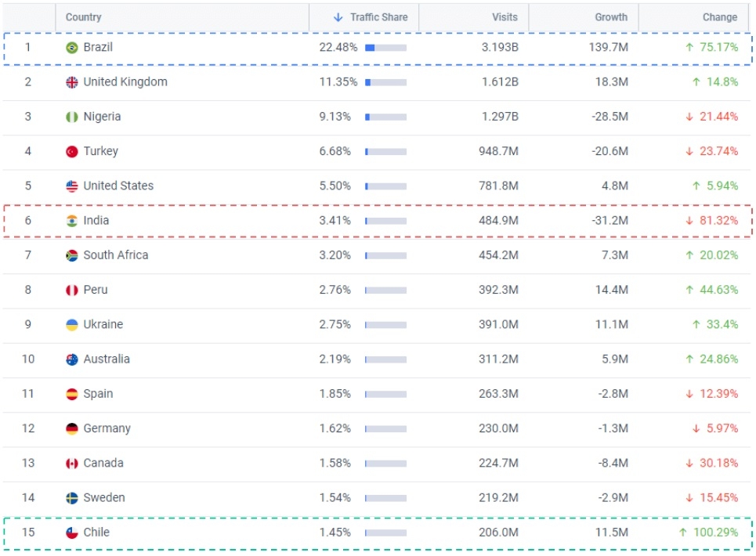Click the Country column header

coord(83,17)
